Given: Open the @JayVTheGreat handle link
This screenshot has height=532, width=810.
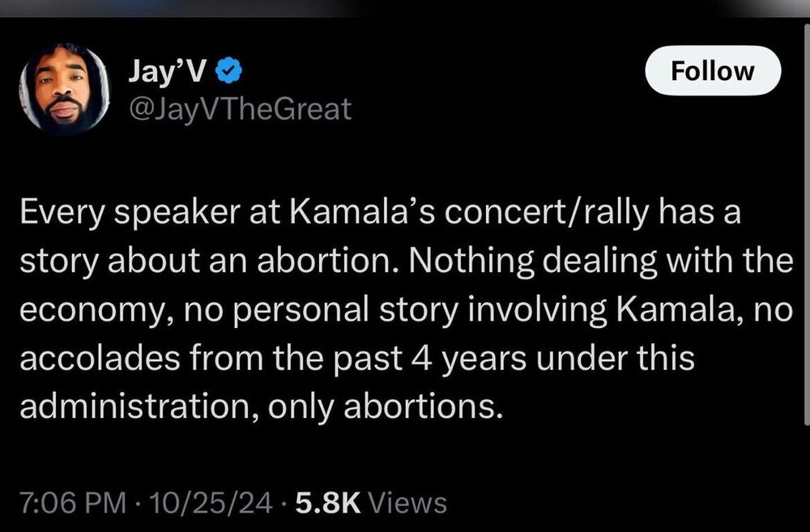Looking at the screenshot, I should 241,109.
